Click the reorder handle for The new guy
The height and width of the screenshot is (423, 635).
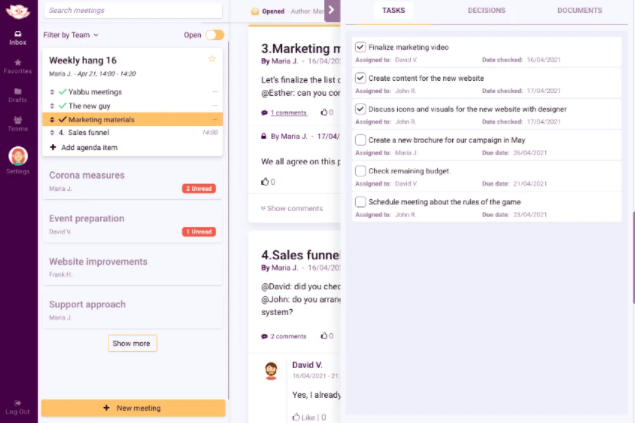point(52,106)
